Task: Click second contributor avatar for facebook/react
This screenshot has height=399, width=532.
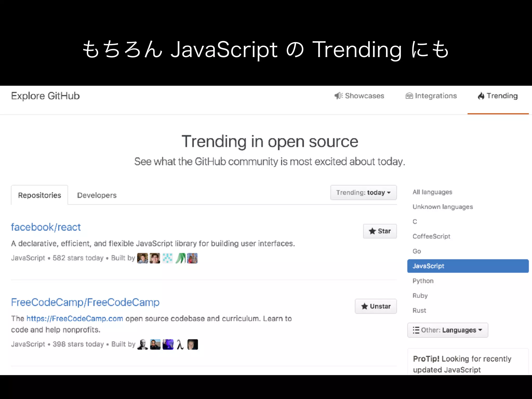Action: point(155,258)
